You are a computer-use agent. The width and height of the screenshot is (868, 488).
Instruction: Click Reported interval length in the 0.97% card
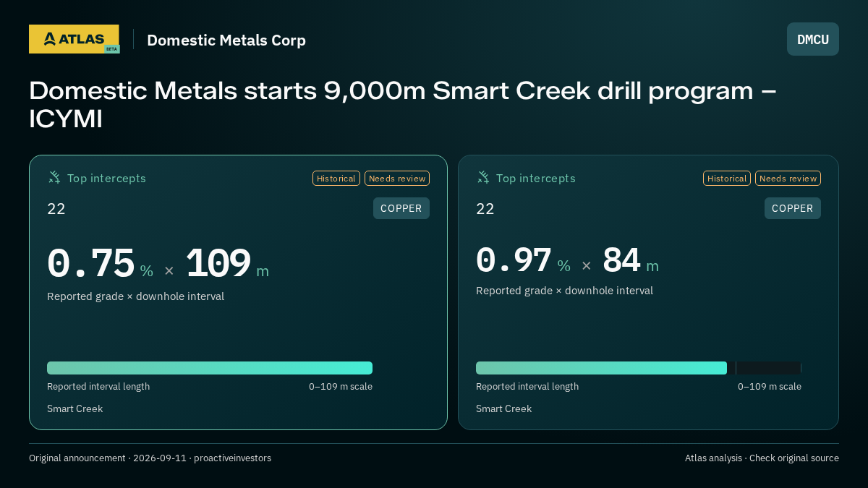(527, 387)
